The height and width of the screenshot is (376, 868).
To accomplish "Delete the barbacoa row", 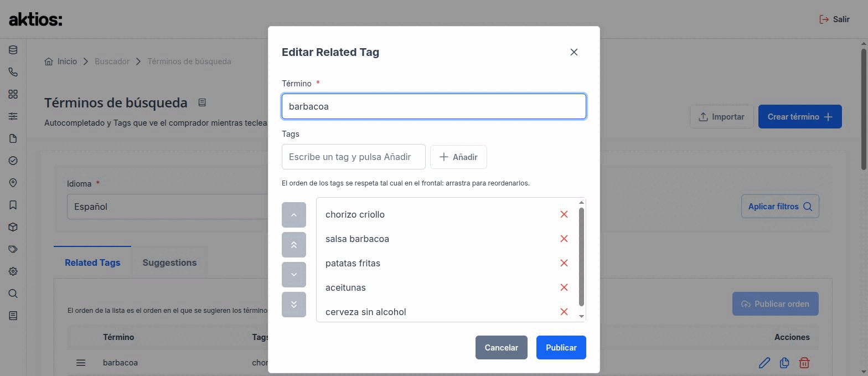I will click(804, 363).
